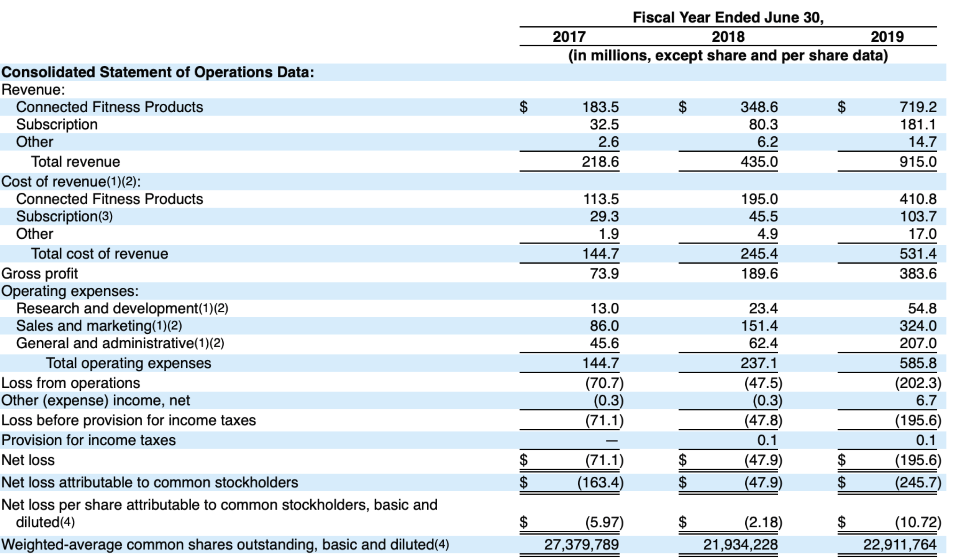Select loss from operations (202.3)
The image size is (954, 560).
point(918,383)
